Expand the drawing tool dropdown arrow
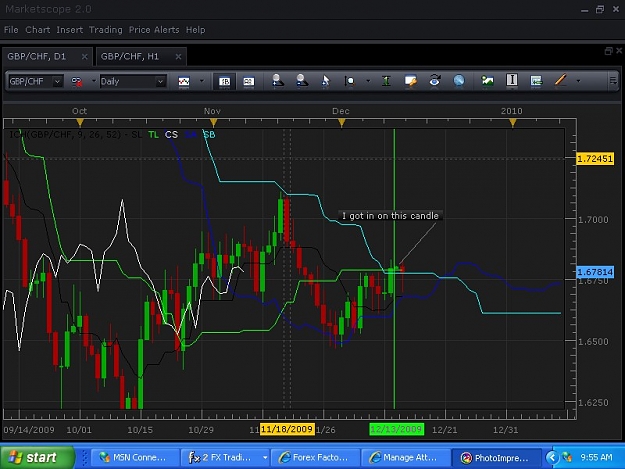Viewport: 625px width, 469px height. 578,81
